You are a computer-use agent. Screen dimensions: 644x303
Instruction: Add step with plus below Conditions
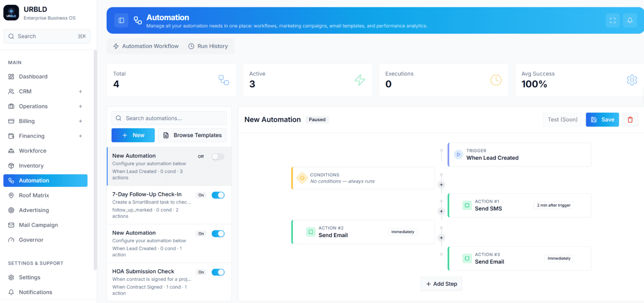coord(441,185)
